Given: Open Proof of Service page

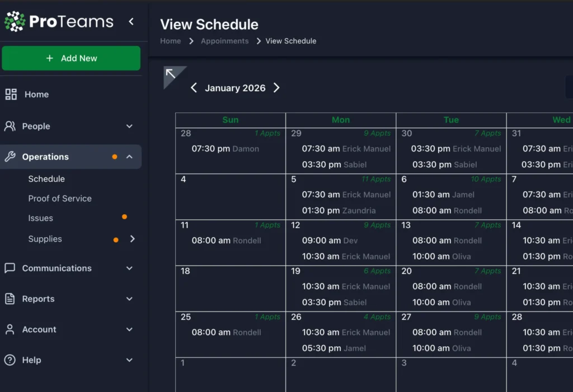Looking at the screenshot, I should pyautogui.click(x=60, y=199).
